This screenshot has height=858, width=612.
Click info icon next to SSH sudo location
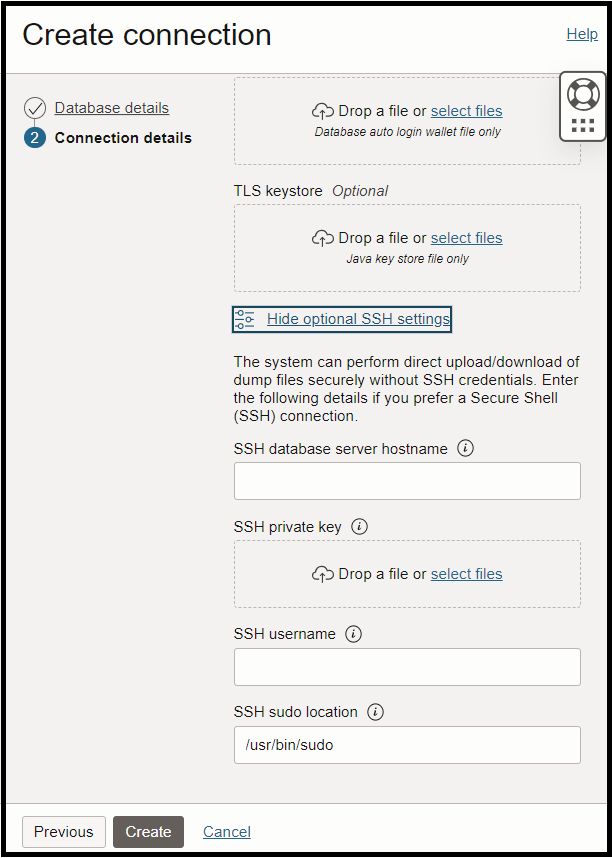(375, 712)
